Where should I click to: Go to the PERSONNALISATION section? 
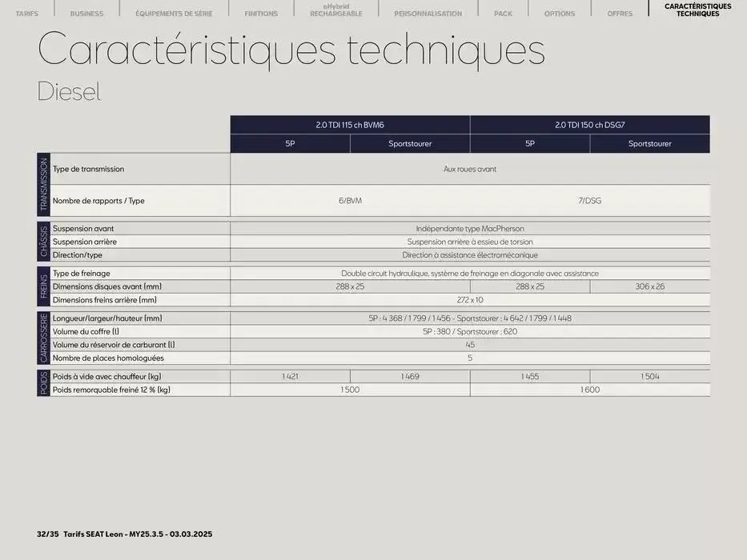tap(428, 13)
